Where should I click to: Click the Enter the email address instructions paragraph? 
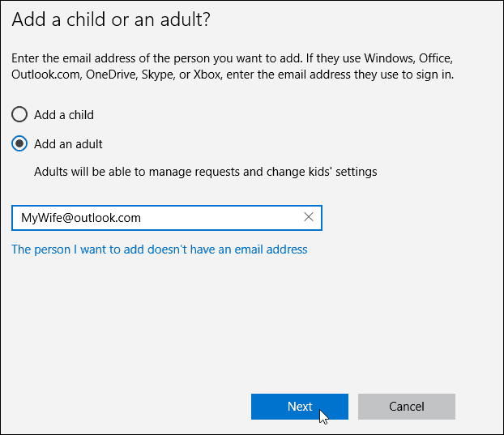coord(233,66)
